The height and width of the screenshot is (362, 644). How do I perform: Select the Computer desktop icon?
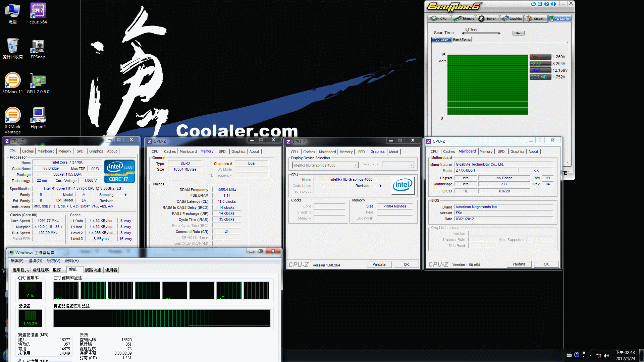point(13,13)
